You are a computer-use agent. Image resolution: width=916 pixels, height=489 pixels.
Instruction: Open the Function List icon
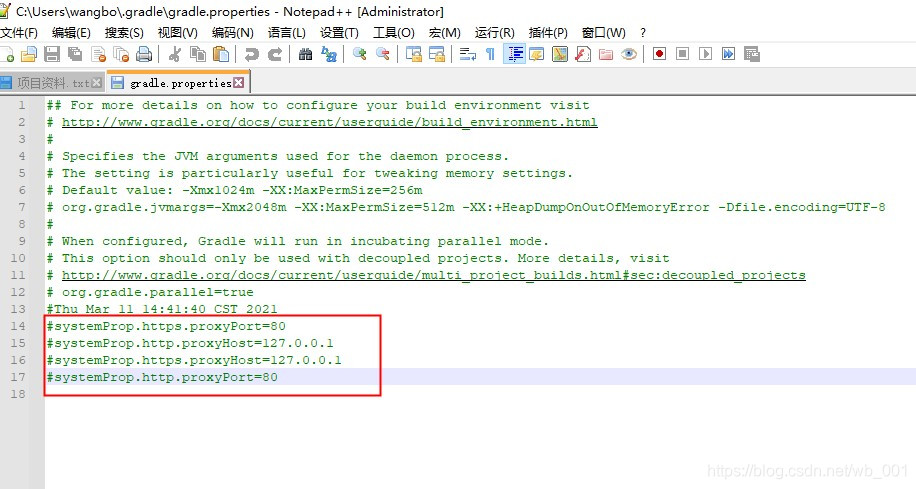click(582, 54)
